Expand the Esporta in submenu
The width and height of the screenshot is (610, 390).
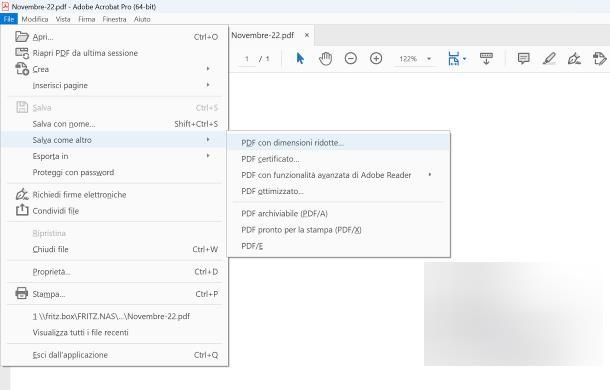point(208,156)
